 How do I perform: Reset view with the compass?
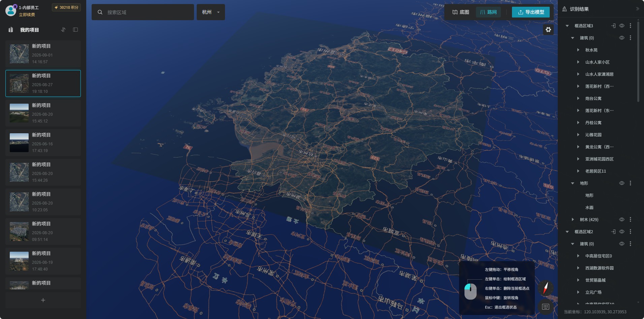tap(545, 288)
